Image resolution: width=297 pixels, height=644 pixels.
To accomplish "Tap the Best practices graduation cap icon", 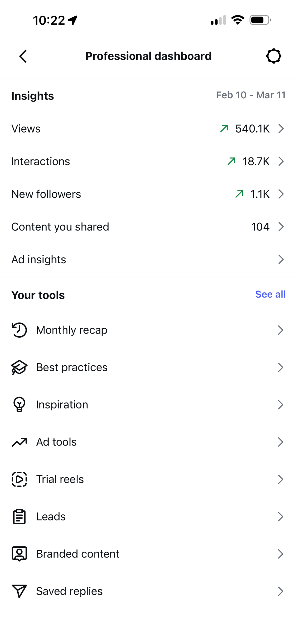I will (x=19, y=367).
